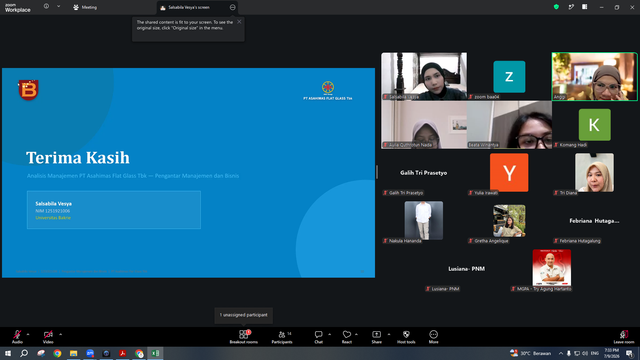The height and width of the screenshot is (360, 640).
Task: Select Gretha Angelique's participant tile
Action: 509,220
